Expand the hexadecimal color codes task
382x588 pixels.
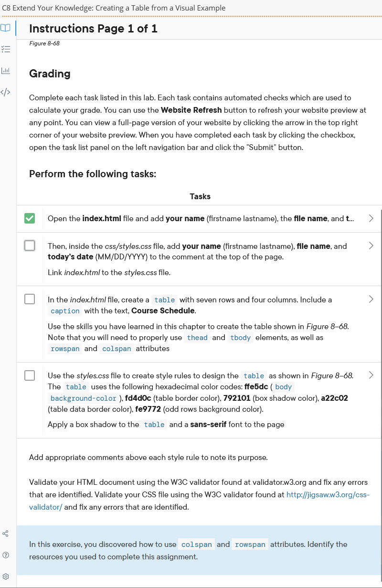coord(371,375)
